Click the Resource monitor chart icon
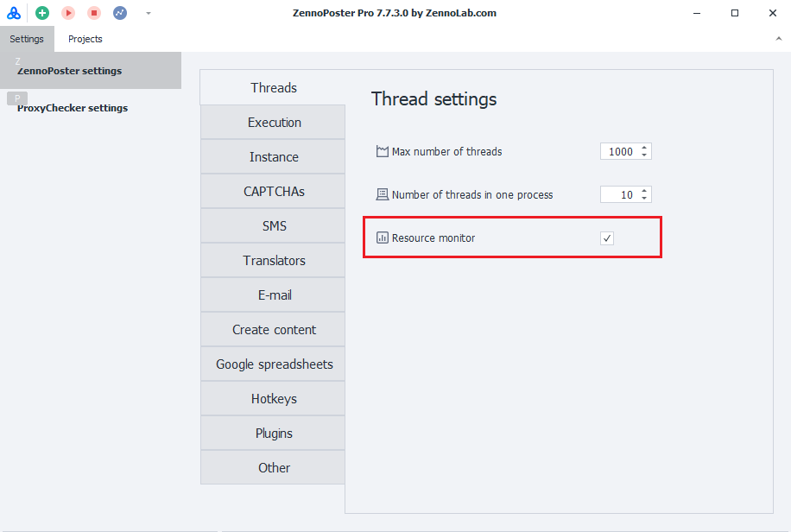Screen dimensions: 791x532 [x=383, y=237]
